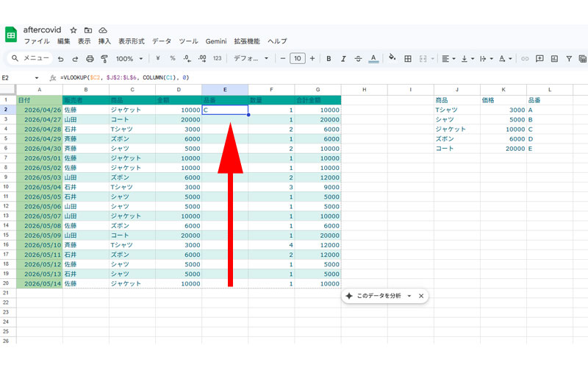Image resolution: width=588 pixels, height=368 pixels.
Task: Insert a chart
Action: tap(554, 59)
